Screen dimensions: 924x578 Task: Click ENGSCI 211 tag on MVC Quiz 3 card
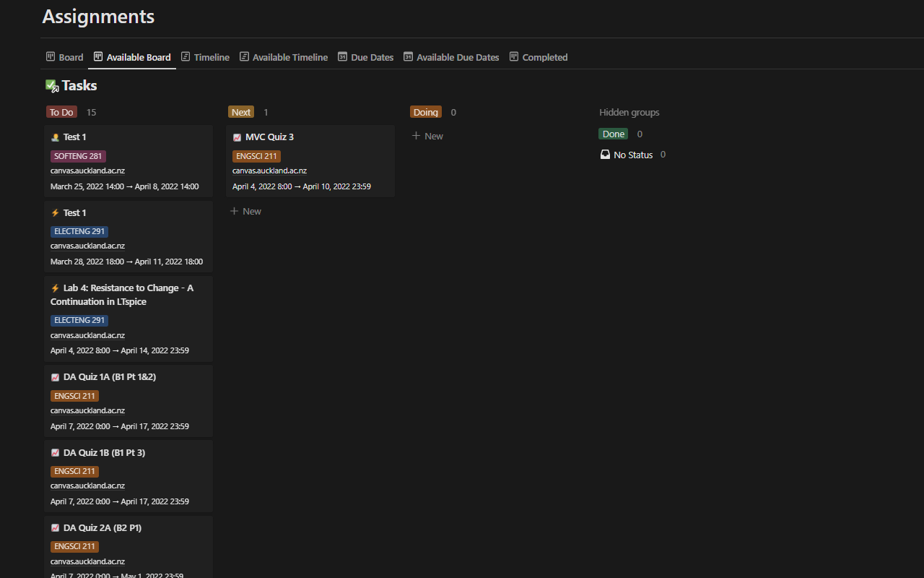[x=256, y=156]
